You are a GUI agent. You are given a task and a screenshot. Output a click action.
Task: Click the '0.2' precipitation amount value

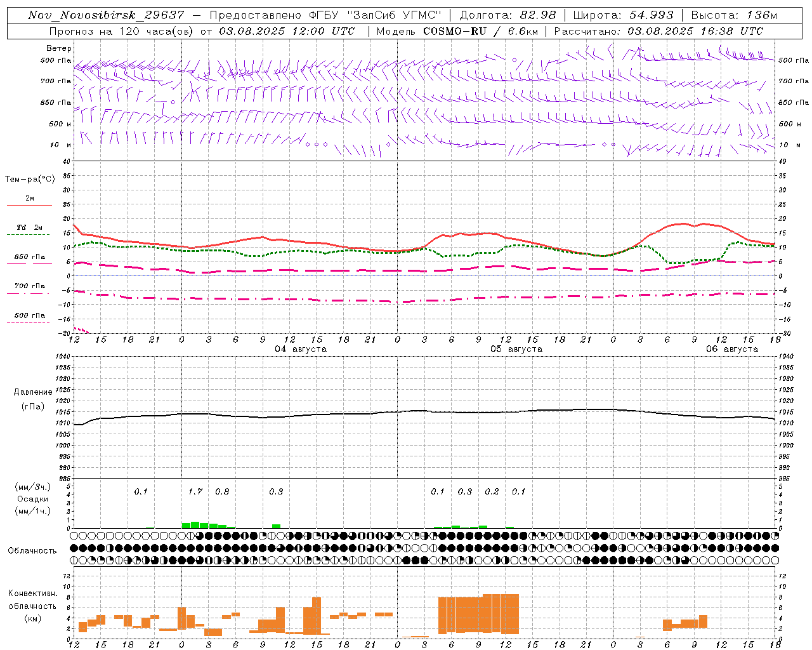(492, 491)
